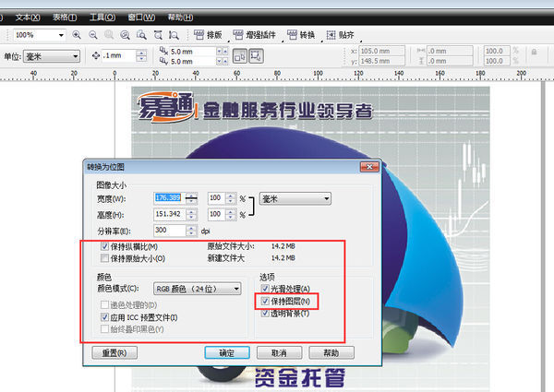Close the 转换为位图 dialog
Screen dimensions: 554x392
[369, 167]
